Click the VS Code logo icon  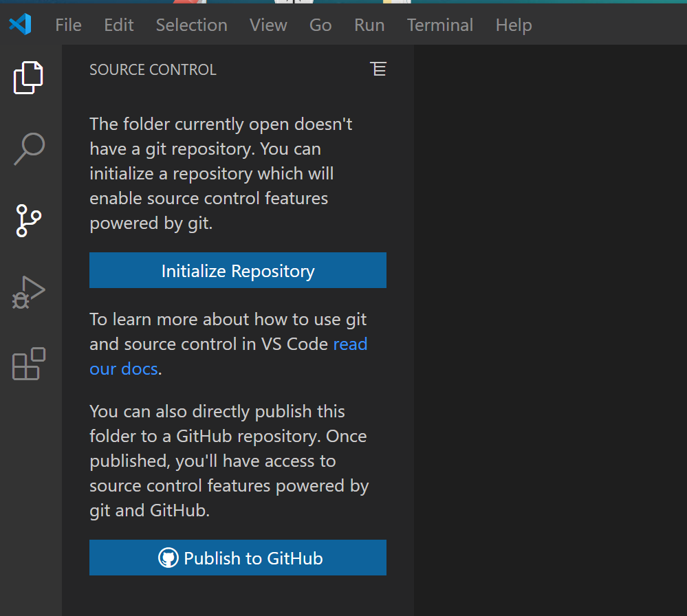point(20,24)
